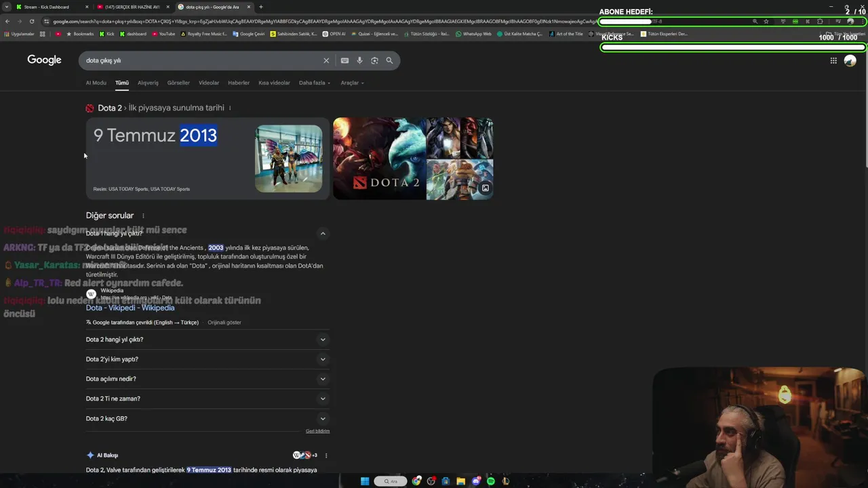Screen dimensions: 868x488
Task: Expand the image gallery icon on Dota collage
Action: click(486, 188)
